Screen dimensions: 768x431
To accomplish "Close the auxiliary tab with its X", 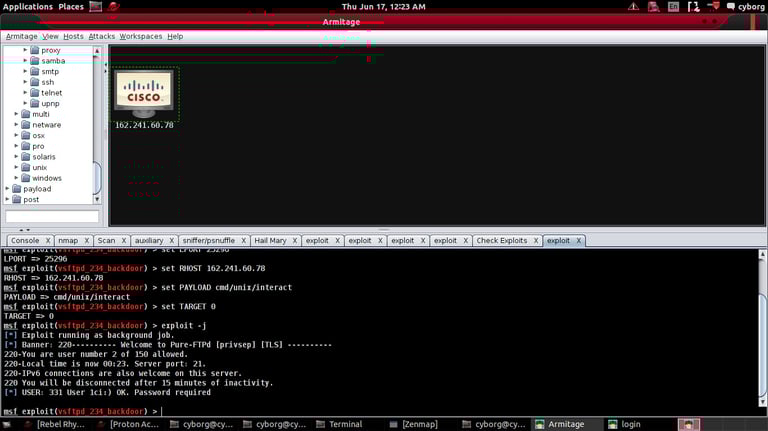I will (172, 240).
